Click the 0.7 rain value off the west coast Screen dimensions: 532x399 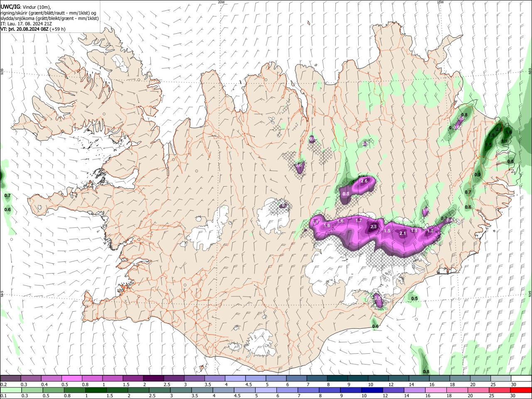pyautogui.click(x=7, y=195)
